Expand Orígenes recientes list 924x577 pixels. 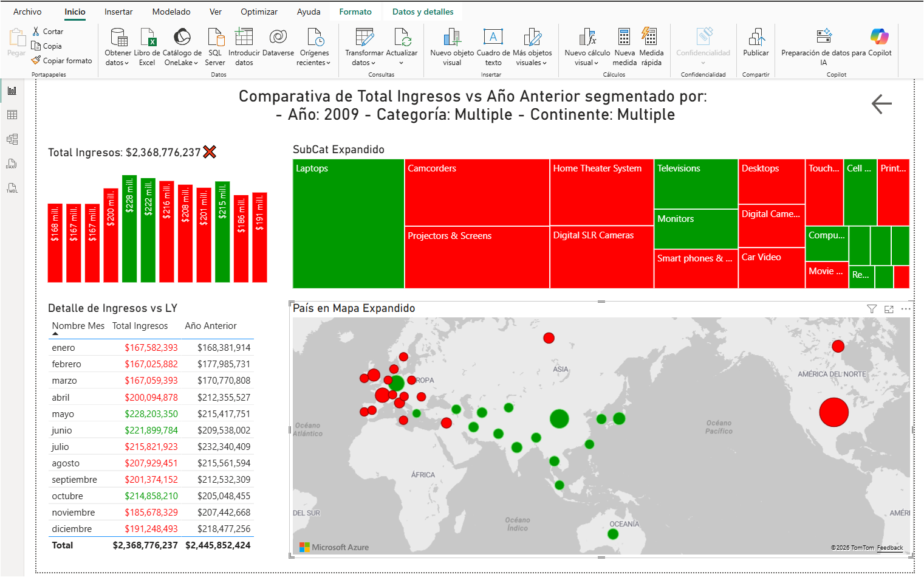[x=314, y=47]
